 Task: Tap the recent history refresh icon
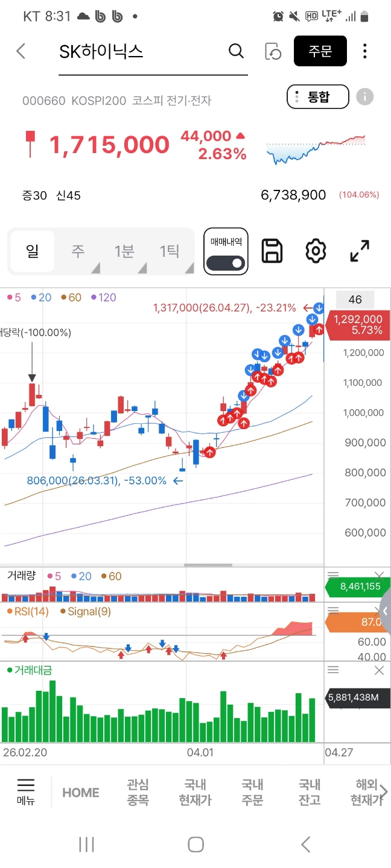(273, 51)
